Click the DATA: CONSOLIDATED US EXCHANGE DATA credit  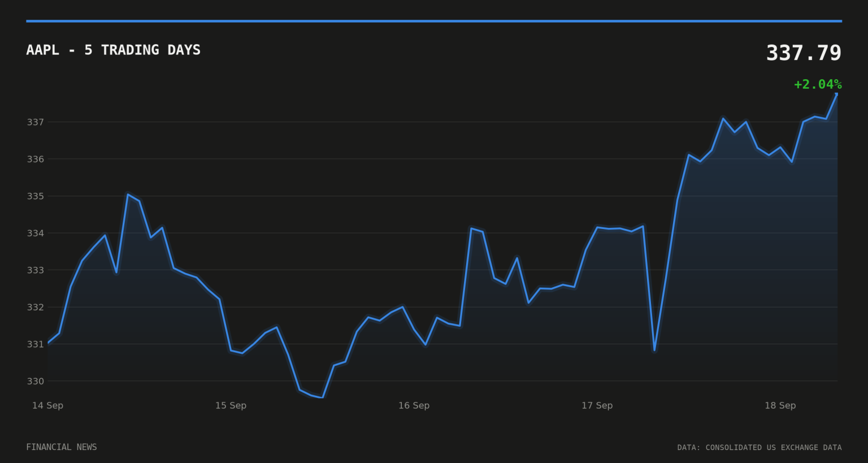(x=759, y=447)
